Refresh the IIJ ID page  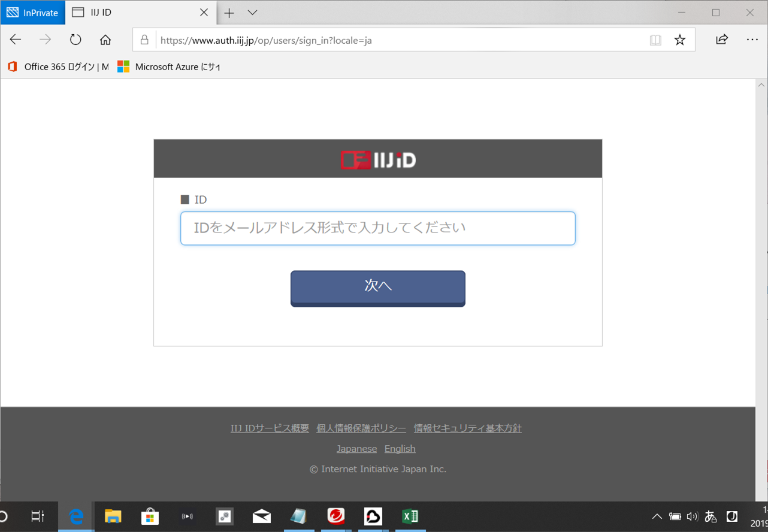[75, 40]
